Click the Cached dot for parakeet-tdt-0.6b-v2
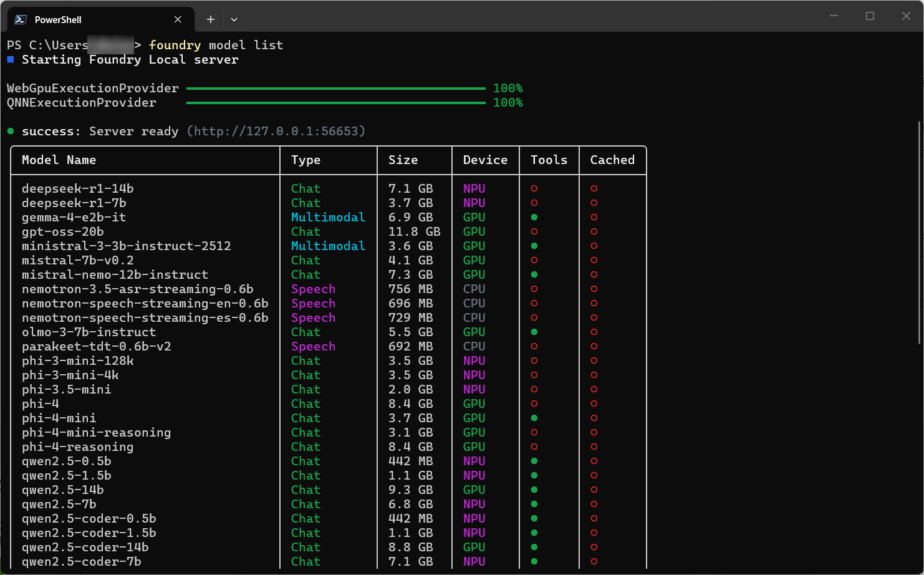The image size is (924, 575). (x=594, y=346)
